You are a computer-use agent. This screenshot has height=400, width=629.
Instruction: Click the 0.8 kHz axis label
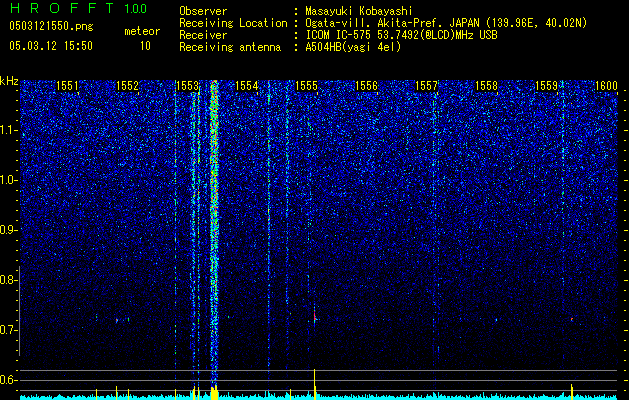click(8, 280)
